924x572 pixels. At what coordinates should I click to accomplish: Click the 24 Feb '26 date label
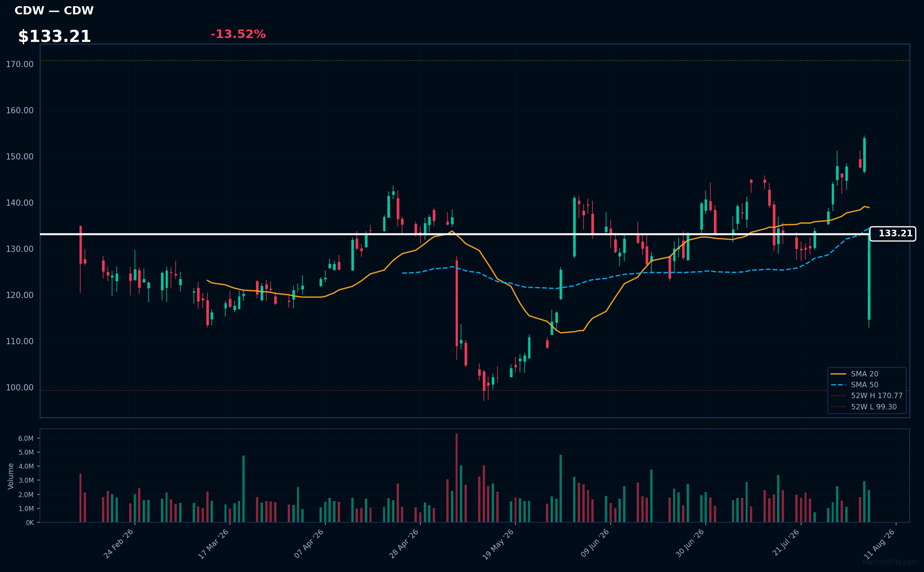(x=119, y=544)
